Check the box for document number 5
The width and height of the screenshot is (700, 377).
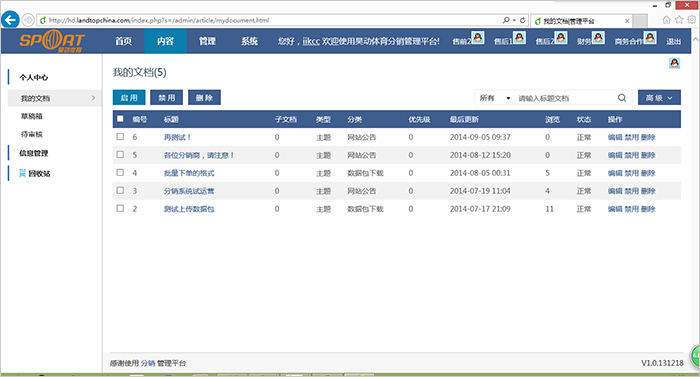pos(120,155)
